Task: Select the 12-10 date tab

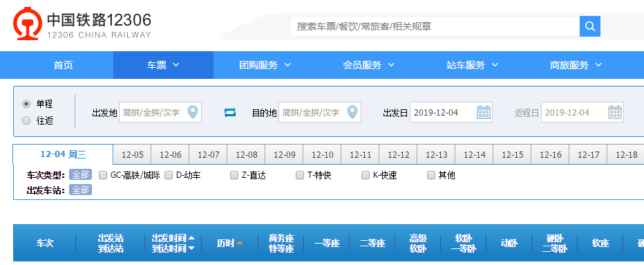Action: 323,155
